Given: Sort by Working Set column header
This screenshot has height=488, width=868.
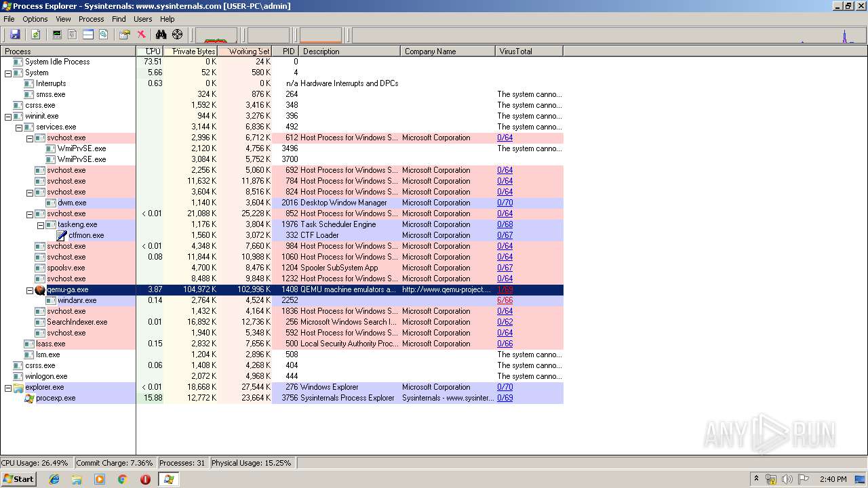Looking at the screenshot, I should click(245, 51).
